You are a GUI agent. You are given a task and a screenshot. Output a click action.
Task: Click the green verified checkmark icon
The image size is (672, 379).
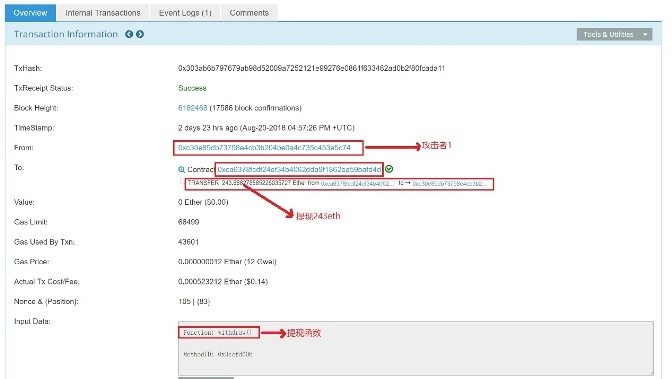click(389, 169)
